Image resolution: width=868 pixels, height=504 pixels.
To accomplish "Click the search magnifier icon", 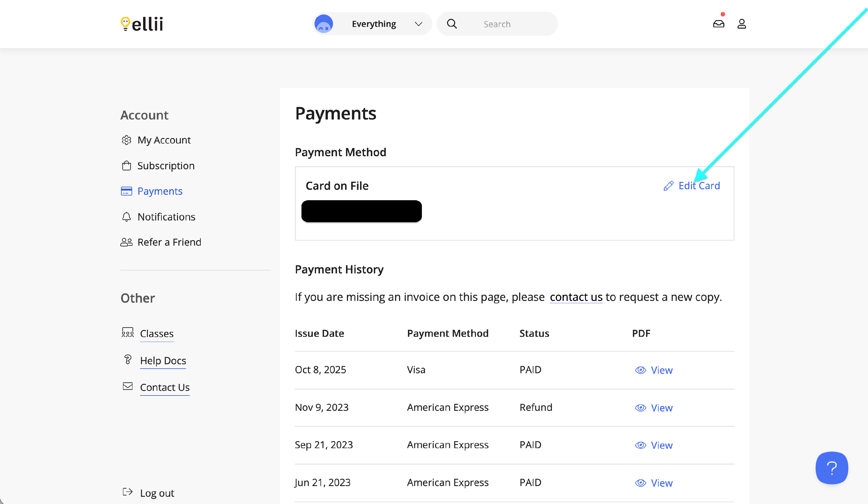I will (452, 24).
